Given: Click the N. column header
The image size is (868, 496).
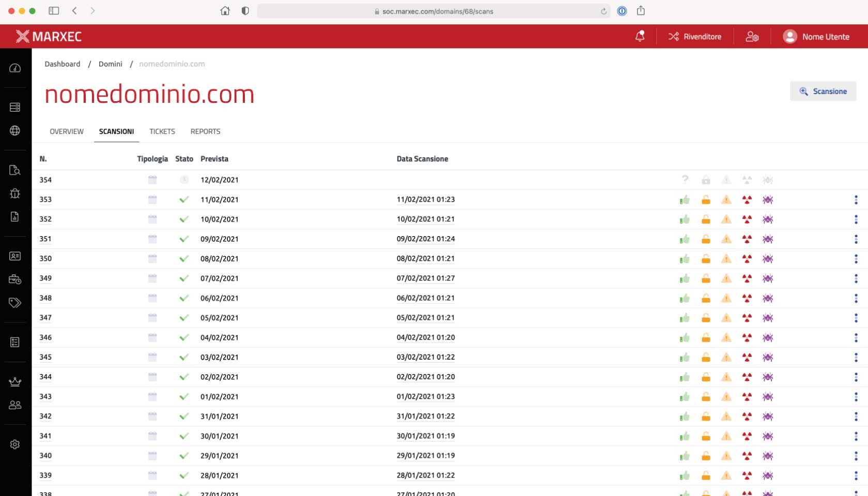Looking at the screenshot, I should tap(43, 159).
